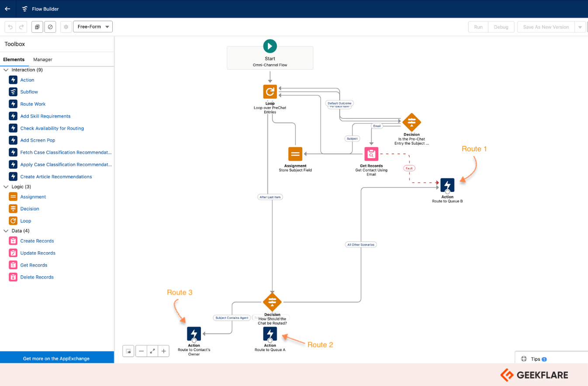Click the zoom in plus button

point(163,351)
